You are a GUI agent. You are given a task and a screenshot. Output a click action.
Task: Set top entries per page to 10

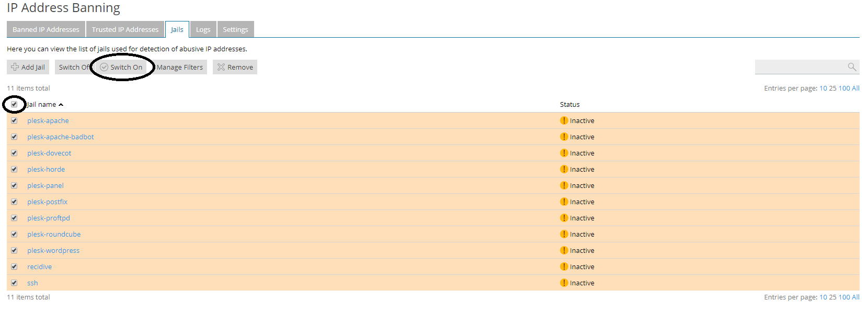click(x=823, y=88)
